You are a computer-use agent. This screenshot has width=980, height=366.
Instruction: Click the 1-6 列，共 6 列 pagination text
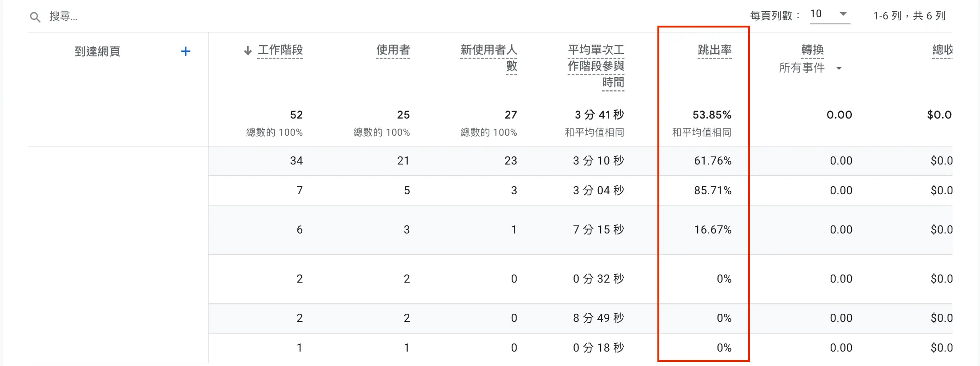pos(909,16)
